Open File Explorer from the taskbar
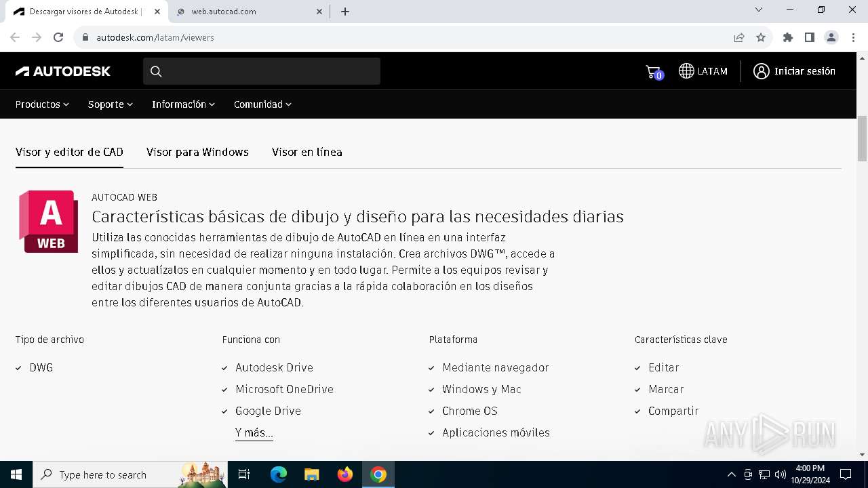Screen dimensions: 868x488 (x=311, y=474)
